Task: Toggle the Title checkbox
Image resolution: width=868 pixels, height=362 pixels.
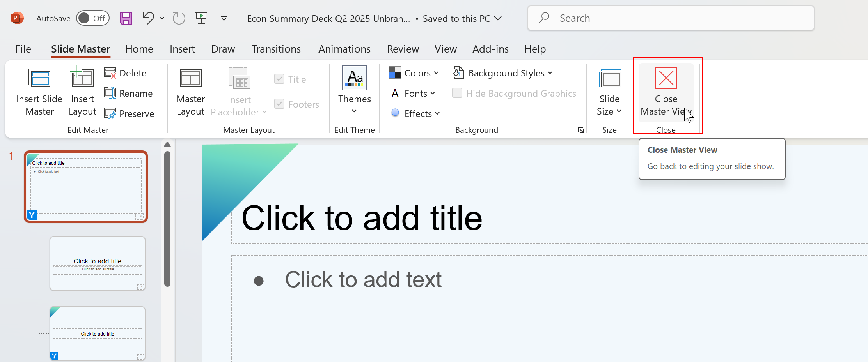Action: pyautogui.click(x=279, y=79)
